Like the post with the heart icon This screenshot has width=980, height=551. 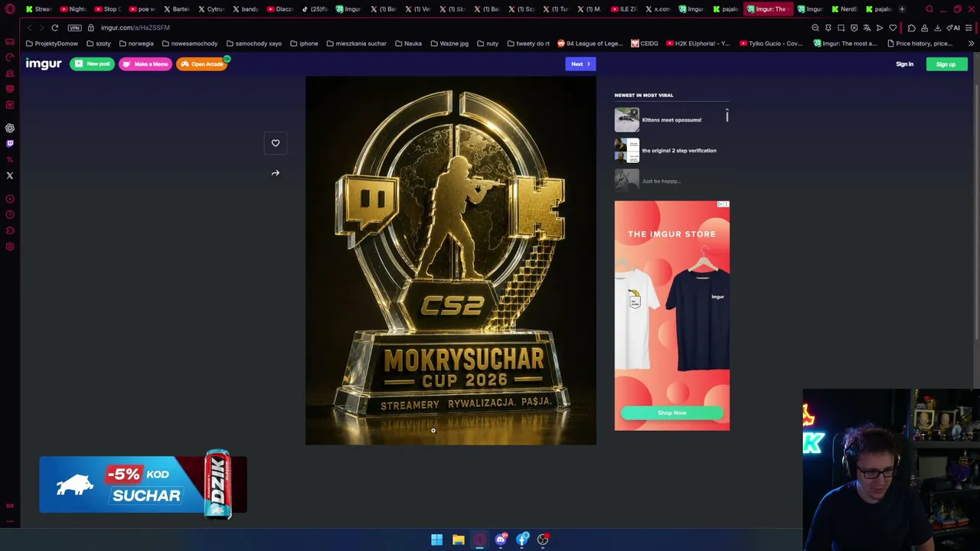(276, 143)
